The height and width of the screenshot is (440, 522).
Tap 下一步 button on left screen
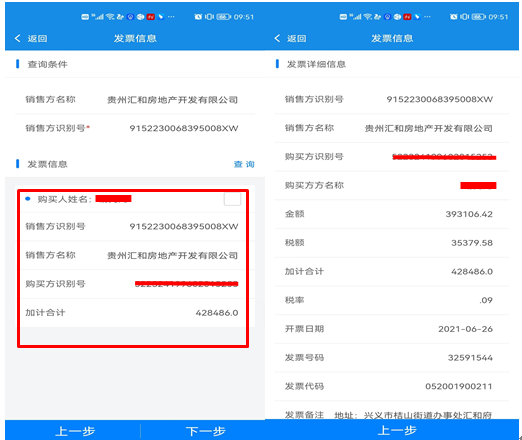coord(206,431)
